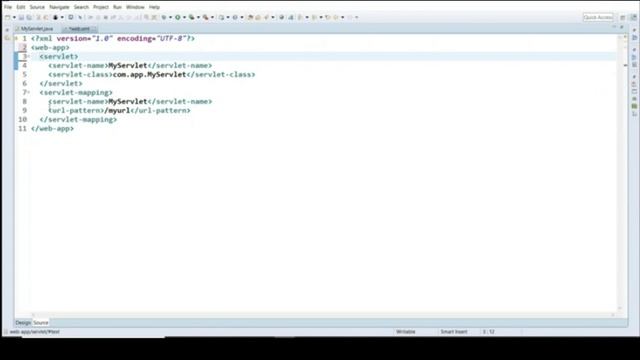Open the Source menu in the menu bar
The width and height of the screenshot is (640, 360).
[37, 7]
